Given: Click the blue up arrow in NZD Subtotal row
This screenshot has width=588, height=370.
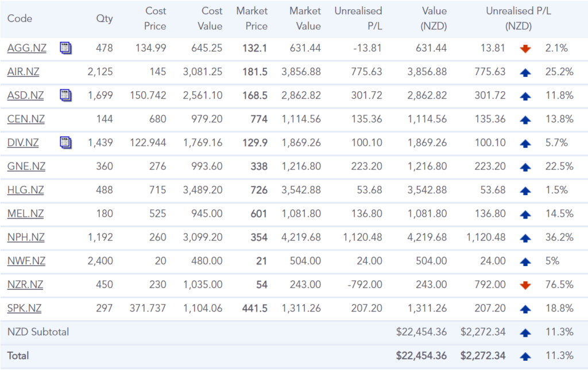Looking at the screenshot, I should [525, 332].
